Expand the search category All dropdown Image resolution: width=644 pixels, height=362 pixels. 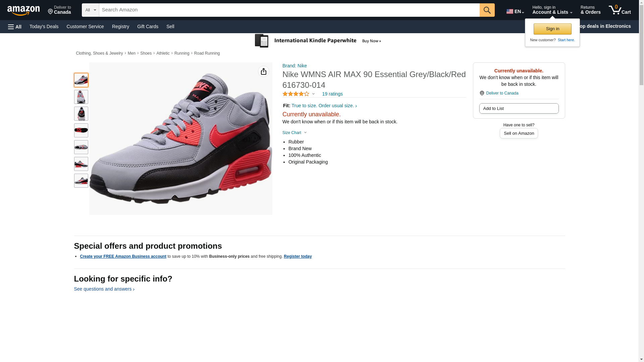90,10
